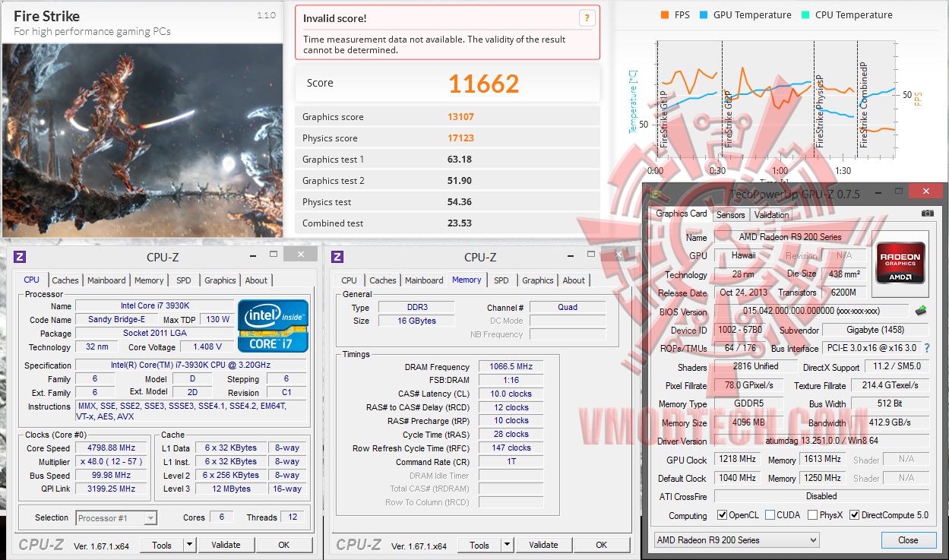
Task: Open the Graphics tab in the left CPU-Z window
Action: (x=220, y=280)
